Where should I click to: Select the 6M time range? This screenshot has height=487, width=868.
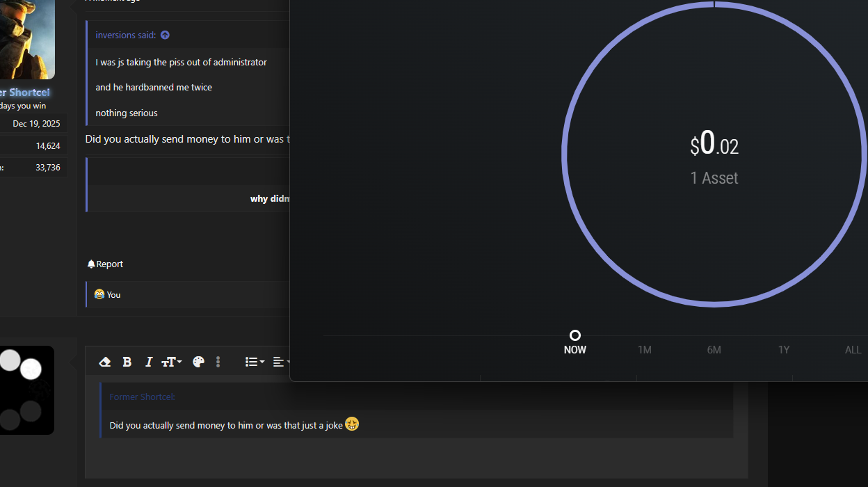click(714, 350)
